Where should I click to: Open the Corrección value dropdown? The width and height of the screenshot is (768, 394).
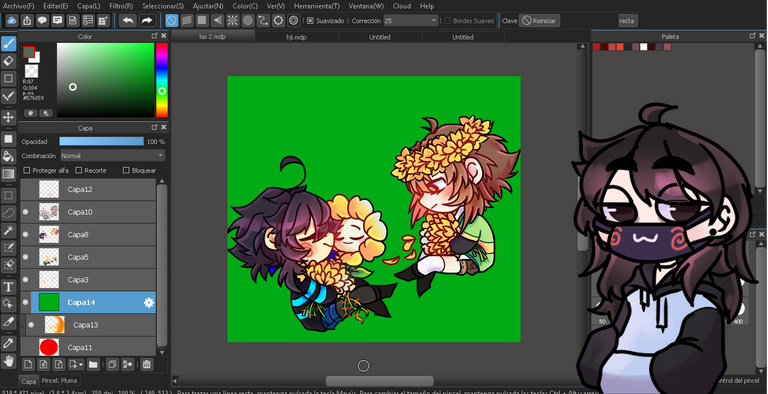[x=410, y=21]
